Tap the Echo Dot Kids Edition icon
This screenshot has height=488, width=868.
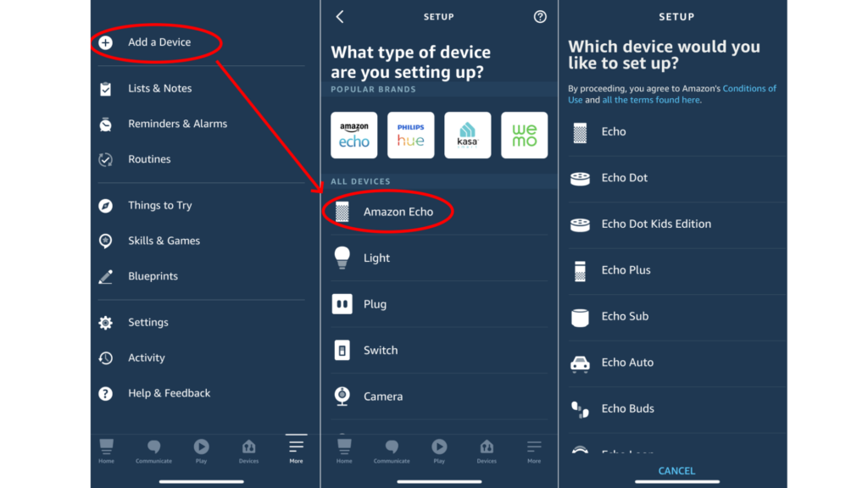(x=580, y=225)
